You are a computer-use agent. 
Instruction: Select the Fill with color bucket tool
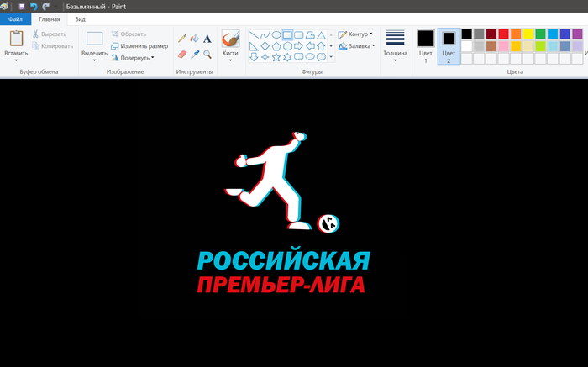pos(195,39)
